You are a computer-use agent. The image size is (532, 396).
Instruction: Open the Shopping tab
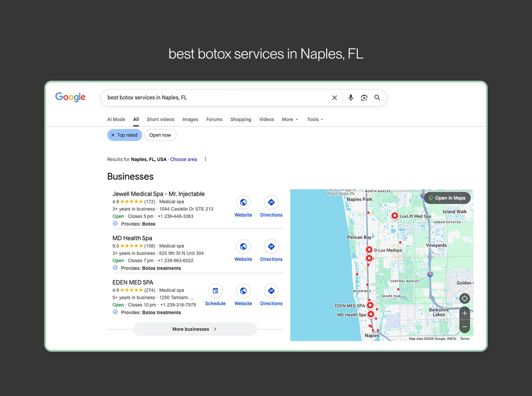click(x=241, y=119)
